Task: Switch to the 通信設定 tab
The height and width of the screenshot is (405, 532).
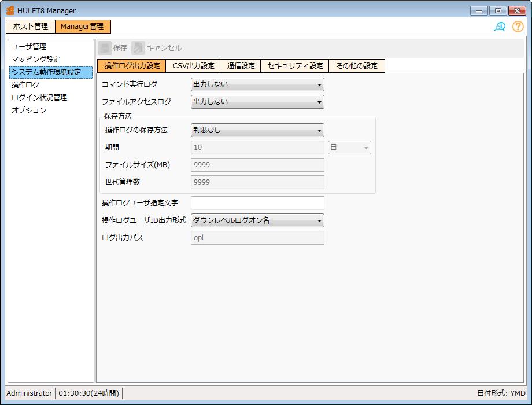Action: tap(241, 66)
